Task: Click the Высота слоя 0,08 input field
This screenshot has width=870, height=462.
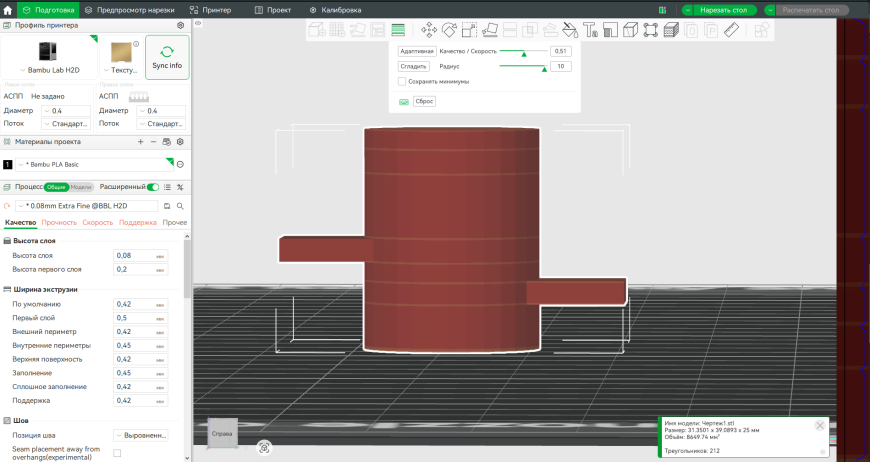Action: [x=141, y=256]
